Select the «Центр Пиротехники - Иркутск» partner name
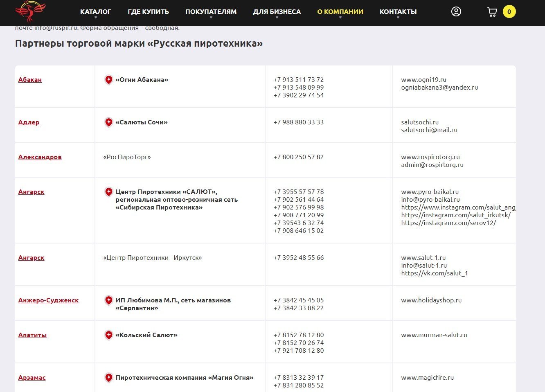 click(153, 258)
